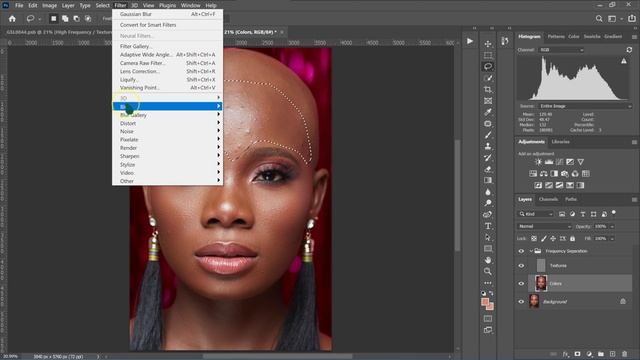Screen dimensions: 640x360
Task: Select the Move tool
Action: click(x=488, y=44)
